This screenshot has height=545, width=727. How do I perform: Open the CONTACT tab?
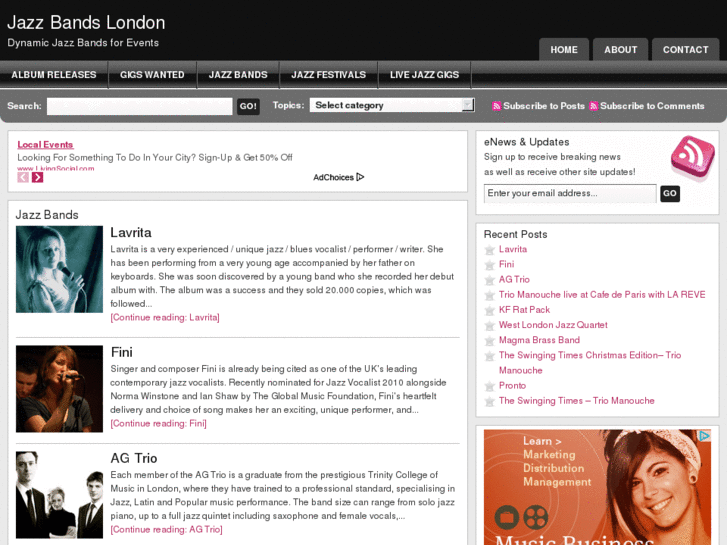point(685,50)
